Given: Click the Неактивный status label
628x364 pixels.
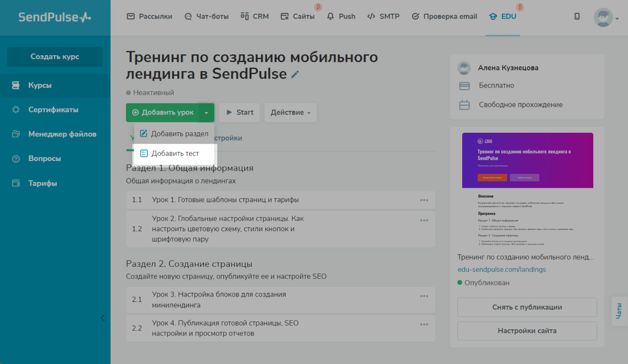Looking at the screenshot, I should click(150, 93).
